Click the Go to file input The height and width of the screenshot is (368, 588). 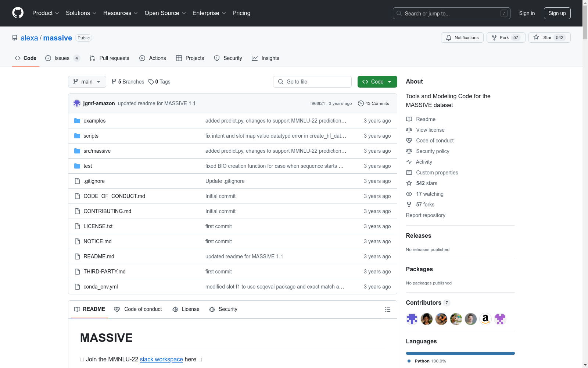(x=312, y=82)
